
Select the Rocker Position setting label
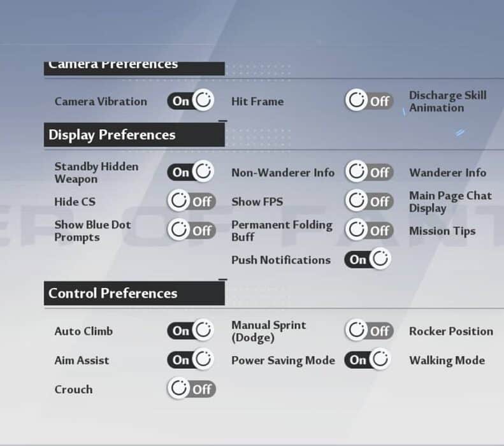pos(450,331)
